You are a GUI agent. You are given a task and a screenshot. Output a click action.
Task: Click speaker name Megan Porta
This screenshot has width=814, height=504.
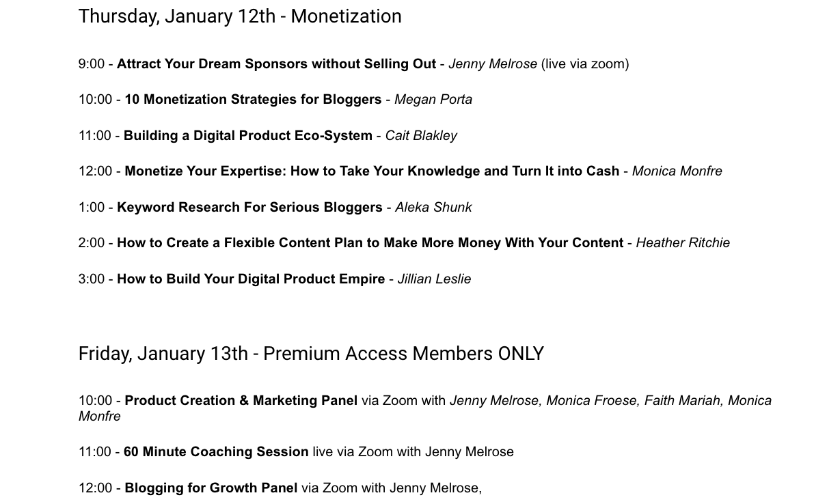[x=433, y=100]
